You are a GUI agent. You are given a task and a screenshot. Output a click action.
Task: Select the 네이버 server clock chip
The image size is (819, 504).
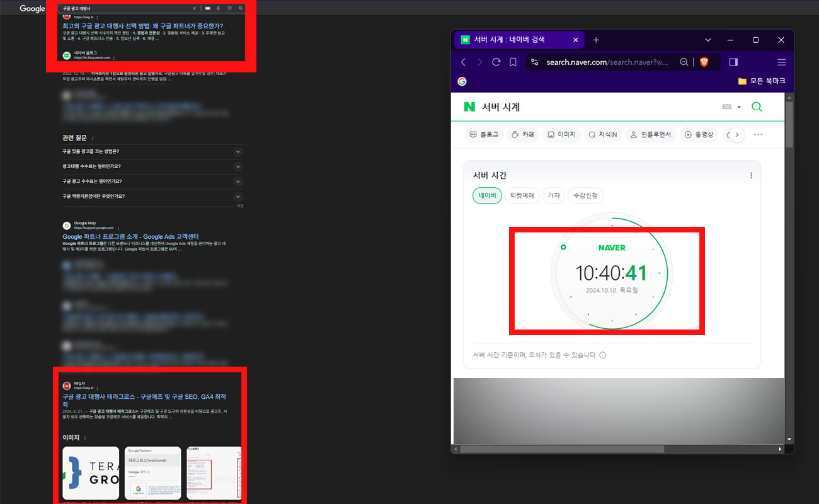(x=486, y=195)
